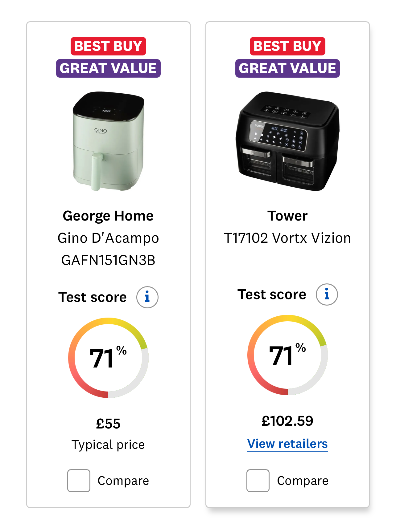Viewport: 396px width, 532px height.
Task: Tick the Compare checkbox for Tower Vortx Vizion
Action: pyautogui.click(x=258, y=481)
